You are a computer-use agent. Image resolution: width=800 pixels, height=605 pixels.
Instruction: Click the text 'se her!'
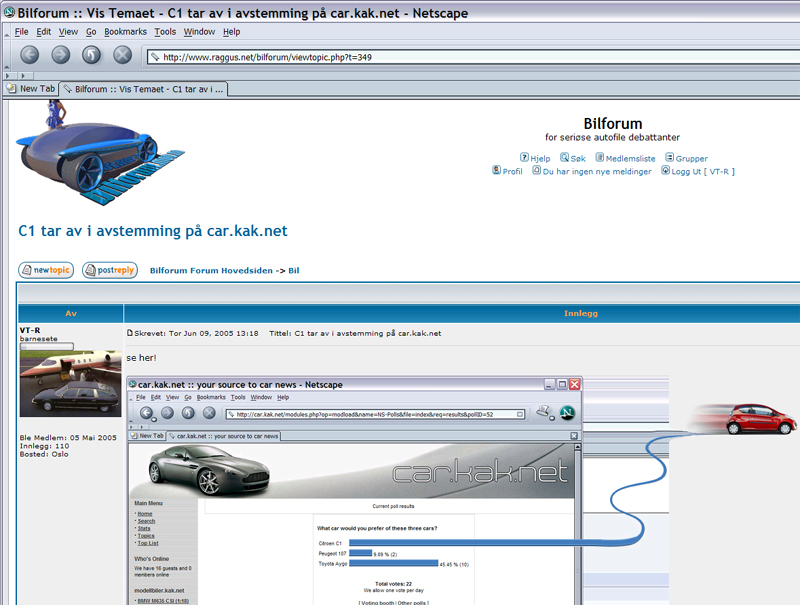[141, 358]
